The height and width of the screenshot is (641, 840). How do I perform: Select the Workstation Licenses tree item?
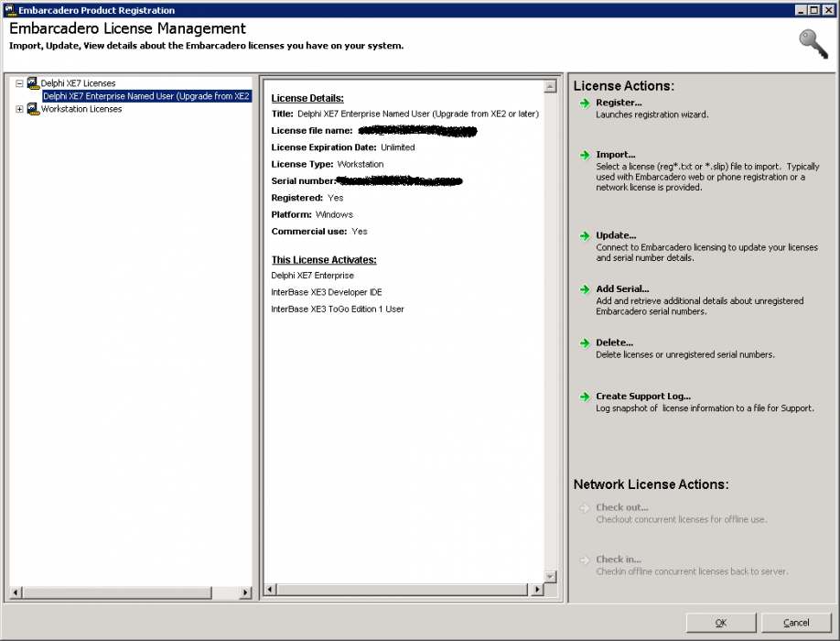click(81, 109)
